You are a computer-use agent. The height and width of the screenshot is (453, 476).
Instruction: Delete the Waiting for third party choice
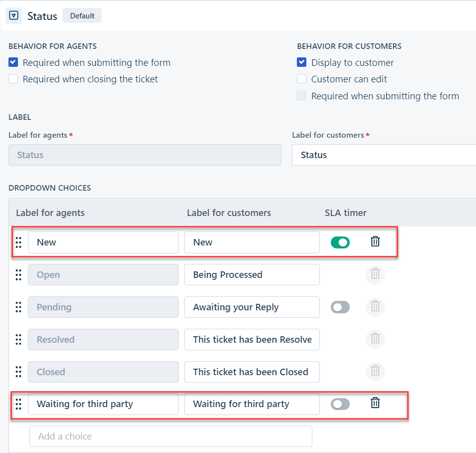pyautogui.click(x=375, y=403)
